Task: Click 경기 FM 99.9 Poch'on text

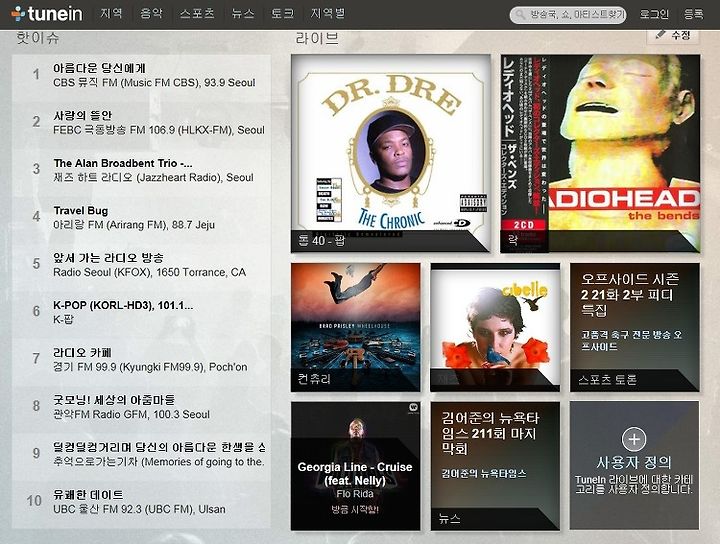Action: pyautogui.click(x=150, y=367)
